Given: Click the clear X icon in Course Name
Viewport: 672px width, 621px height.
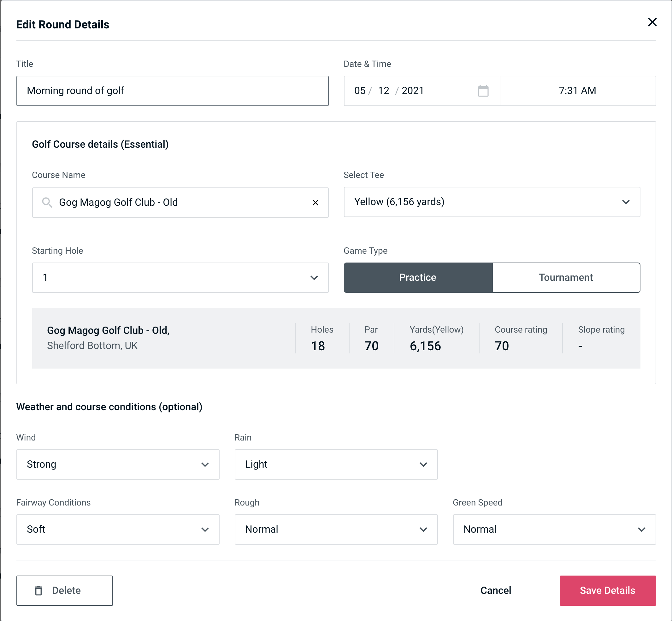Looking at the screenshot, I should (x=316, y=202).
